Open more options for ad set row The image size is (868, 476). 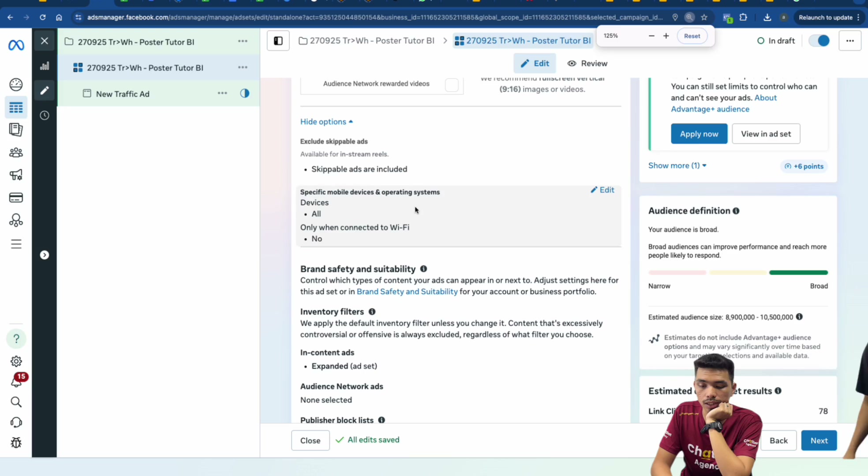click(243, 67)
